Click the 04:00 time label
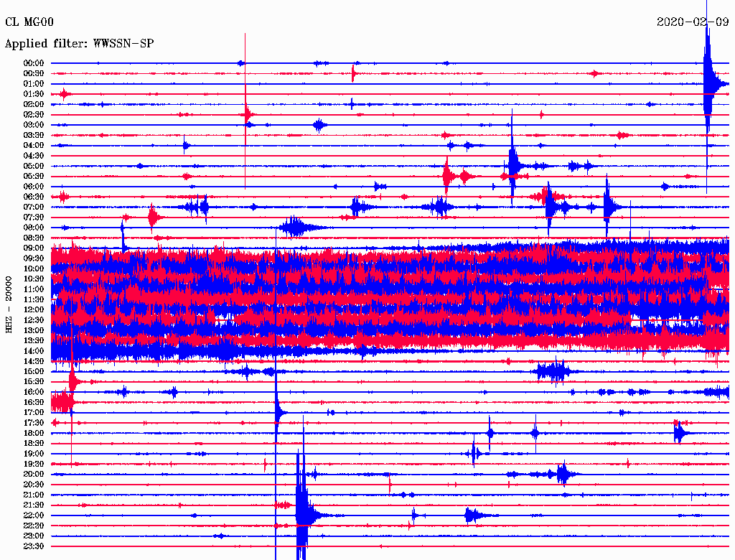Viewport: 735px width, 560px height. point(34,146)
